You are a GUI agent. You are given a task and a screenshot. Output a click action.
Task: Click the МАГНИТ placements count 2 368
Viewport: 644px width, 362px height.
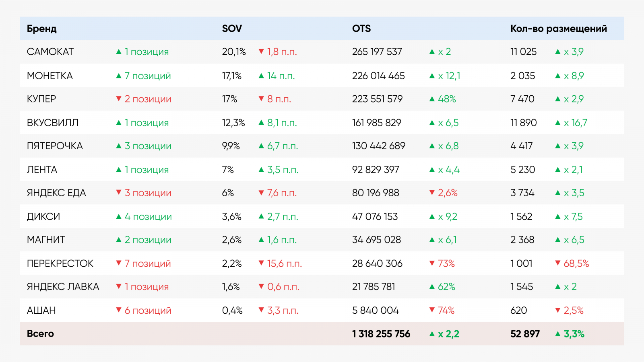pos(522,240)
